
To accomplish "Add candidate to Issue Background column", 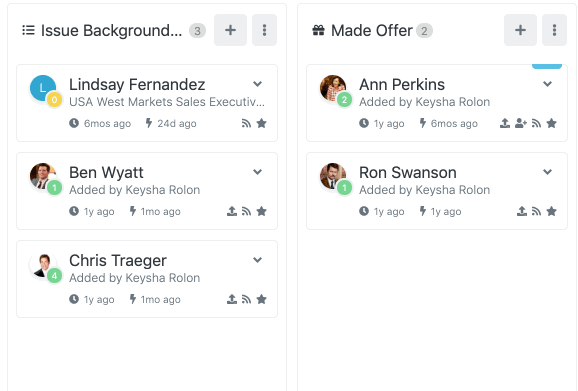I will click(x=230, y=30).
